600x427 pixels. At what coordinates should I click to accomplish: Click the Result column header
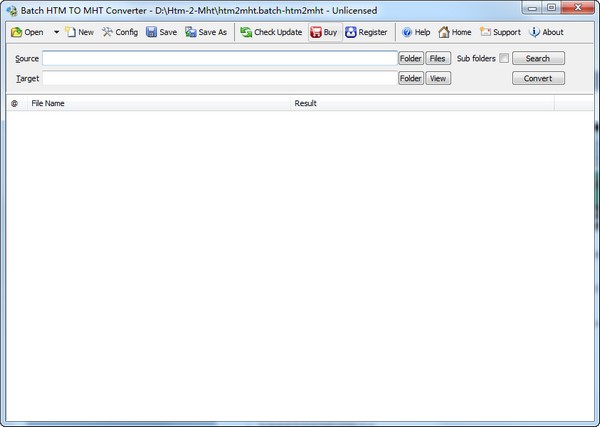[x=422, y=103]
